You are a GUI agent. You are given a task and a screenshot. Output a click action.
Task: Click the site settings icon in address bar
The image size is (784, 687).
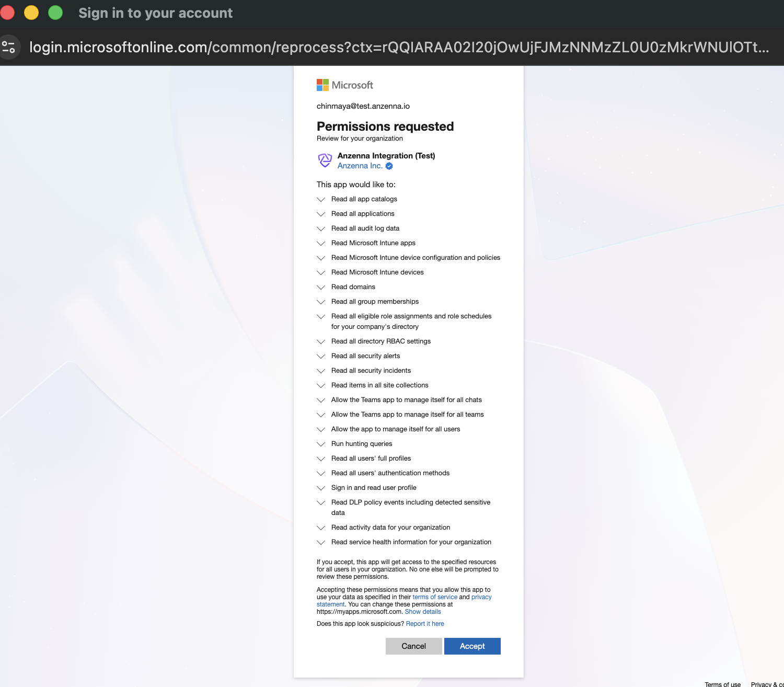tap(9, 47)
